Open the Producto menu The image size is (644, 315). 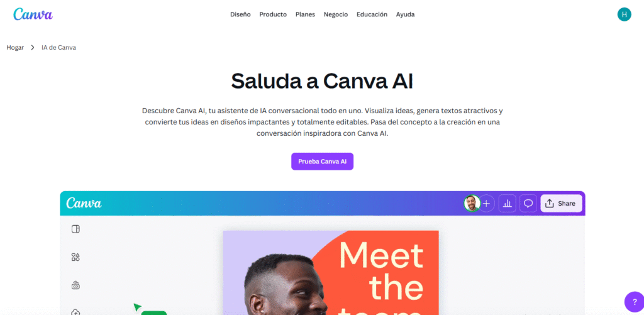(273, 14)
